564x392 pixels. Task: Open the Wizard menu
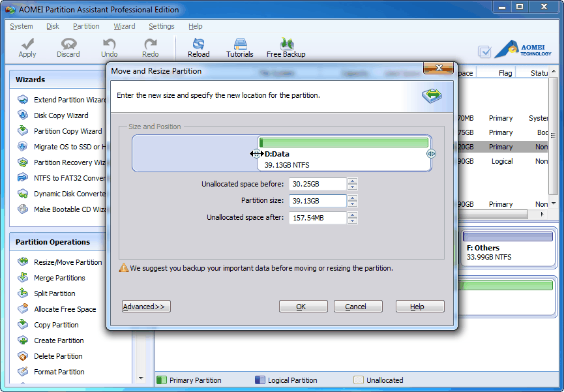click(125, 26)
